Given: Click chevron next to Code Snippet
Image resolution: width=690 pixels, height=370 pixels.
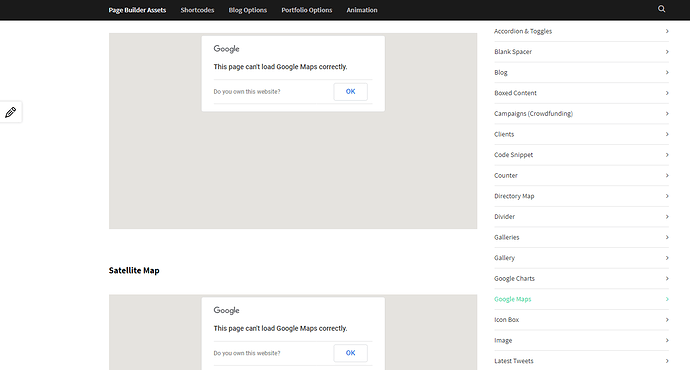Looking at the screenshot, I should tap(667, 155).
